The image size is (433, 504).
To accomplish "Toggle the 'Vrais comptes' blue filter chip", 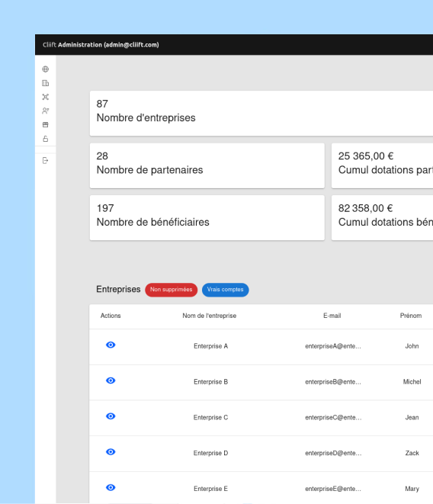I will (x=225, y=290).
